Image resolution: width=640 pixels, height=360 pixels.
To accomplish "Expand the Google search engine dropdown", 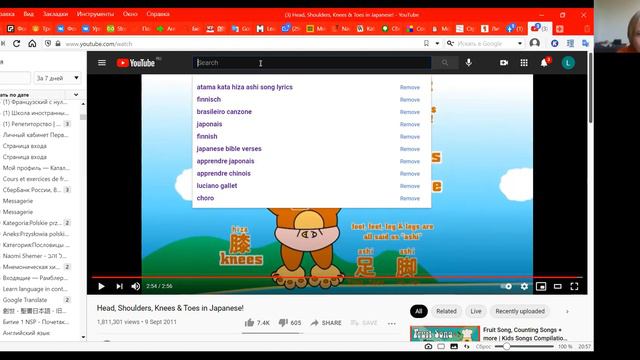I will coord(520,43).
